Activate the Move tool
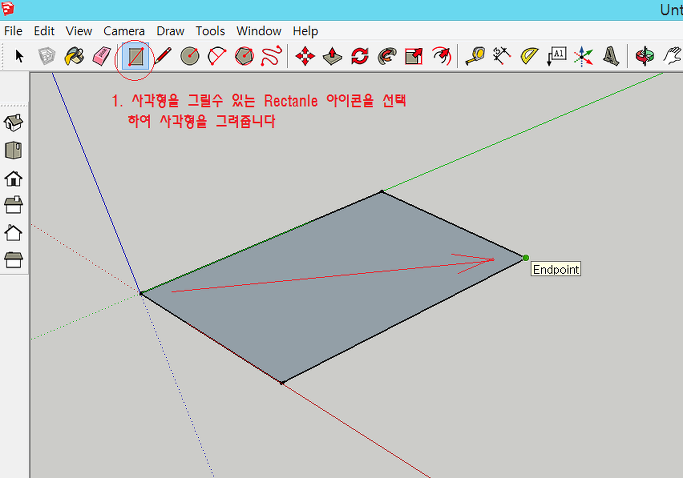Image resolution: width=683 pixels, height=478 pixels. pyautogui.click(x=305, y=56)
